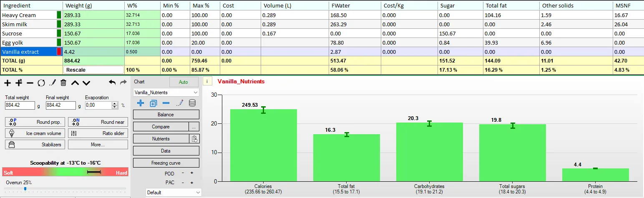Increase Evaporation with the spinner up arrow

coord(115,103)
